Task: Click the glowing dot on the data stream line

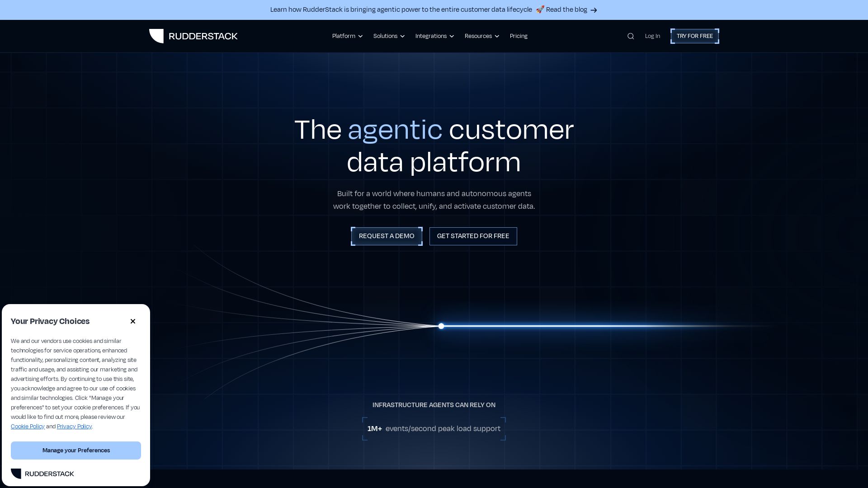Action: click(441, 326)
